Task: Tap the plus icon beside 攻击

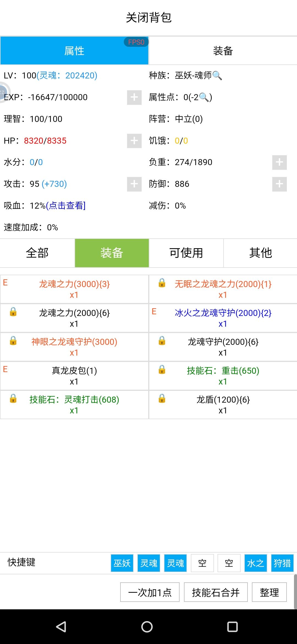Action: point(134,184)
